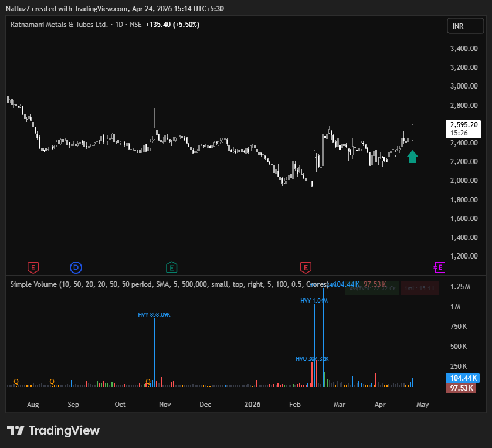The width and height of the screenshot is (492, 448).
Task: Click May on the time axis
Action: pos(422,405)
